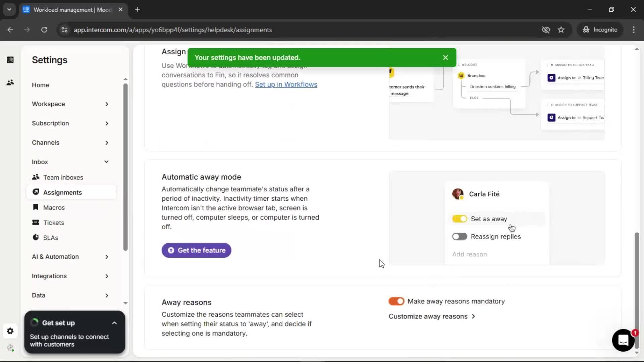
Task: Click the page scroll-up arrow
Action: click(637, 49)
